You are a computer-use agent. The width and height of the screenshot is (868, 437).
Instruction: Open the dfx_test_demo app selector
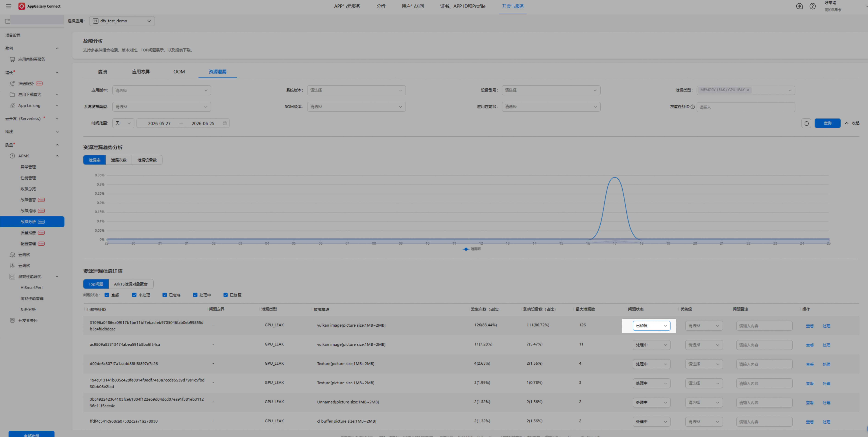click(x=122, y=21)
